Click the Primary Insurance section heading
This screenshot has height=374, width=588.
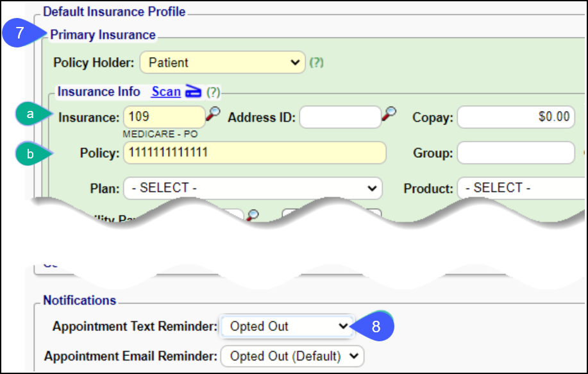(103, 35)
